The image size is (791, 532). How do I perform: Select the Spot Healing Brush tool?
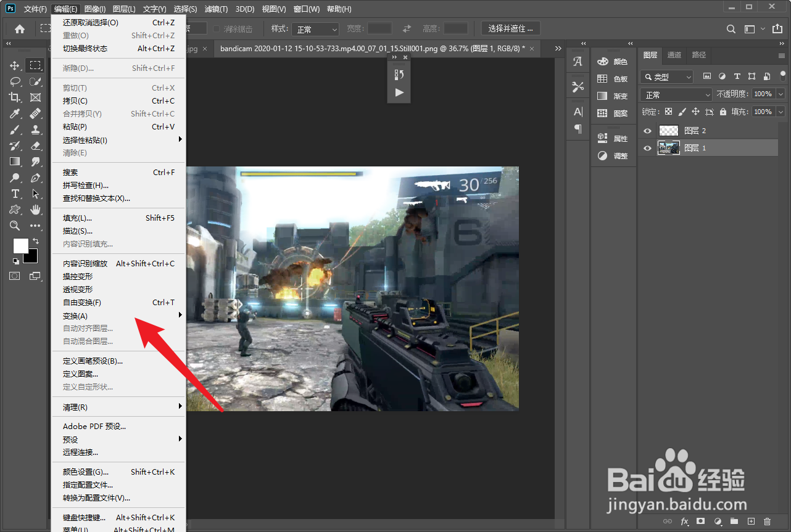(x=35, y=113)
